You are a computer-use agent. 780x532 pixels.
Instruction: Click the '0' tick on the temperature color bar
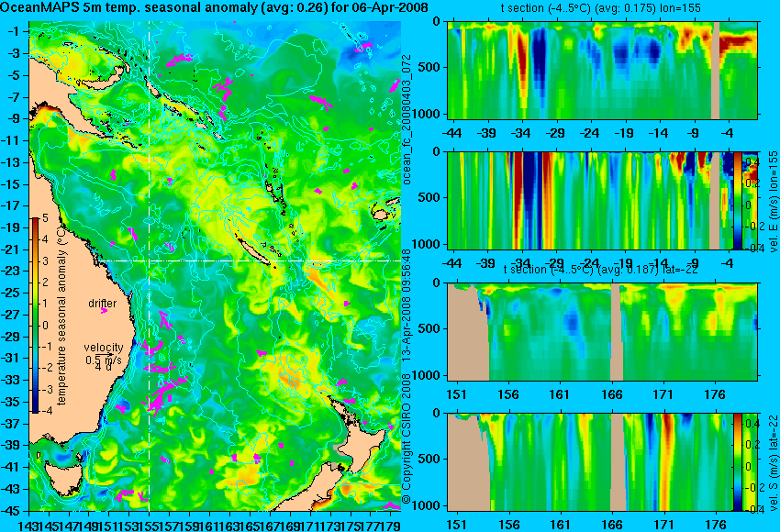click(45, 326)
